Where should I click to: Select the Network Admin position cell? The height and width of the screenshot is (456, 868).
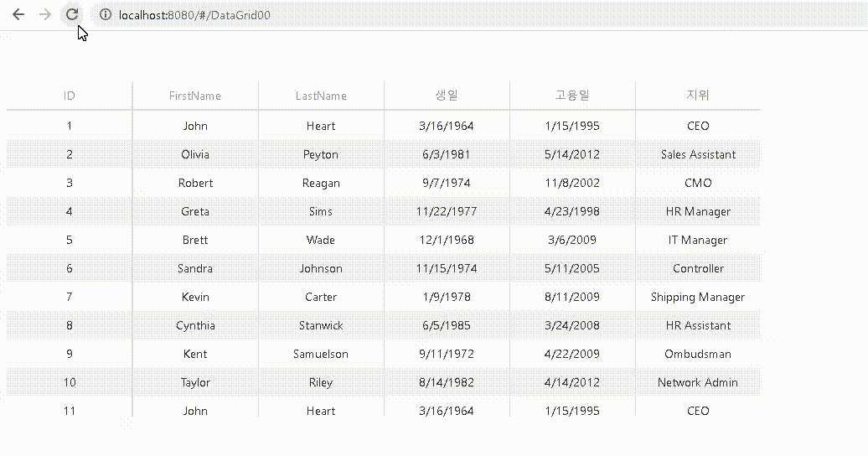pos(698,383)
